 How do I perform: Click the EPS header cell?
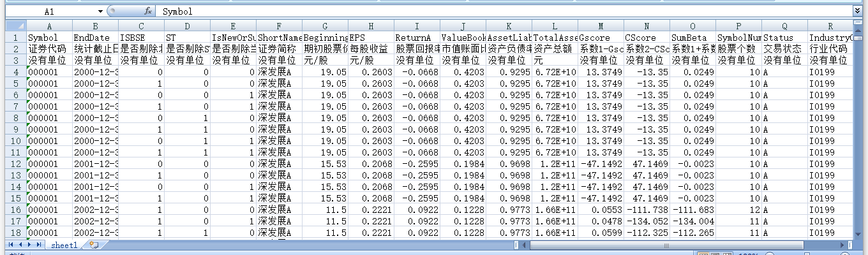pos(371,38)
